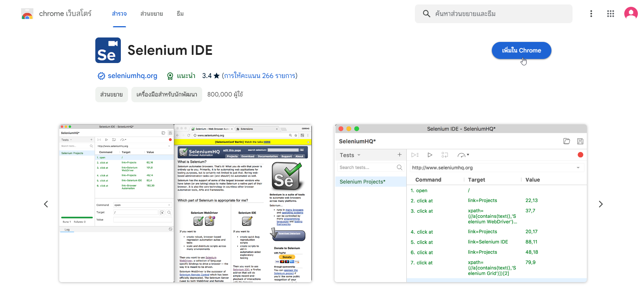The image size is (644, 292).
Task: Click run current test play icon
Action: [430, 155]
